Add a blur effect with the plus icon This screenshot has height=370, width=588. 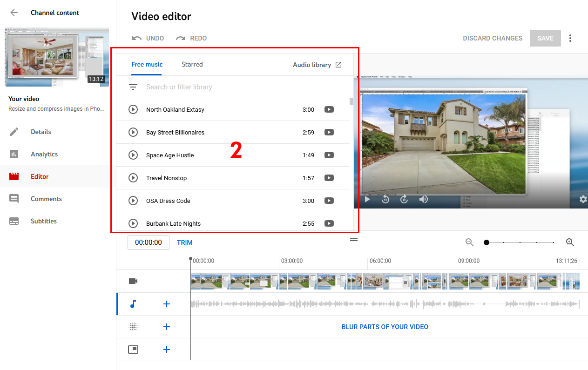pos(167,327)
